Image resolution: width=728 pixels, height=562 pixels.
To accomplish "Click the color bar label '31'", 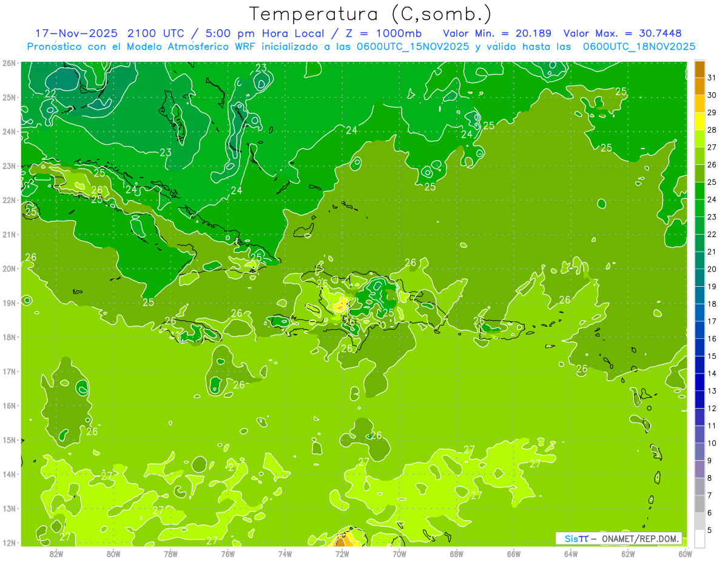I will [x=712, y=78].
